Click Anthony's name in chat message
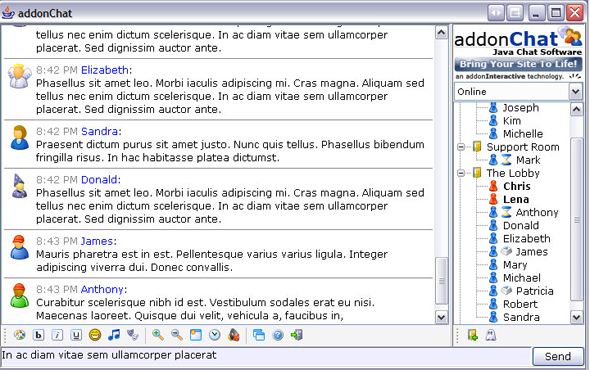Screen dimensions: 590x370 [102, 289]
